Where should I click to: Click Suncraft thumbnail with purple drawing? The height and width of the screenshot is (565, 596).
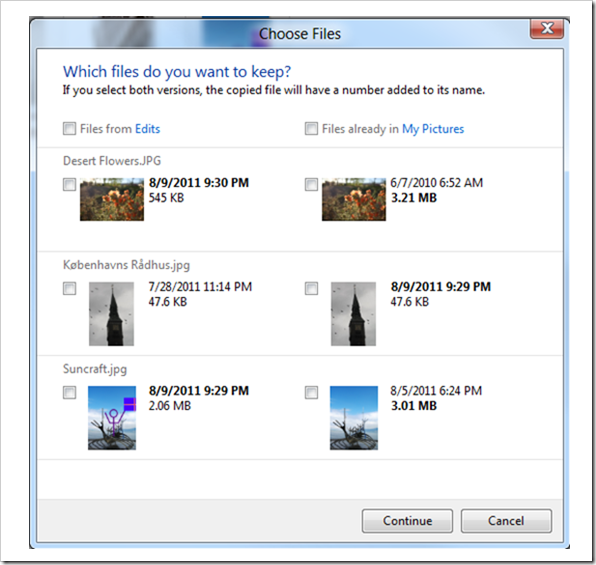[112, 418]
